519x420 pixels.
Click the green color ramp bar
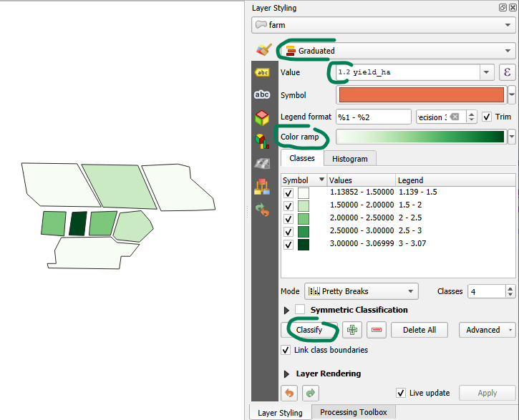[x=422, y=137]
